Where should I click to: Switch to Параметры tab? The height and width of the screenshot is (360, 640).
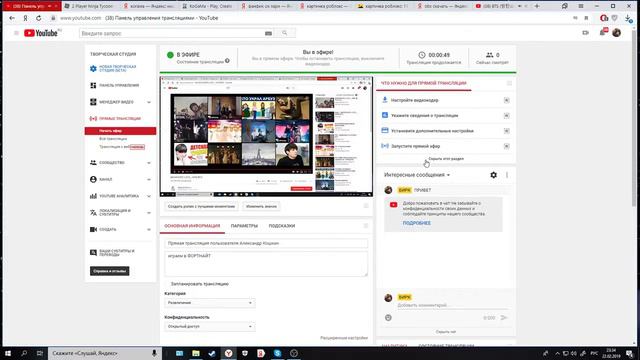(244, 226)
